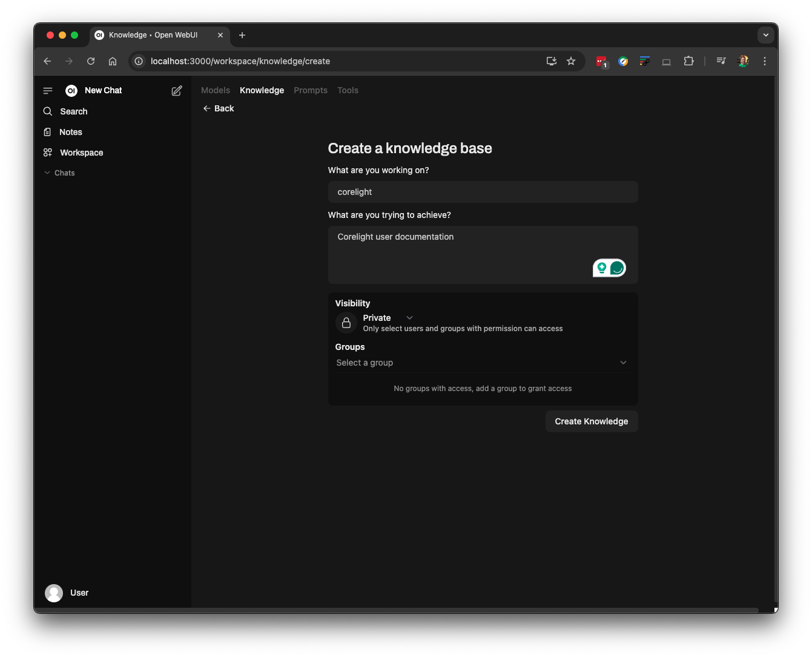Open the Tools tab

click(348, 90)
